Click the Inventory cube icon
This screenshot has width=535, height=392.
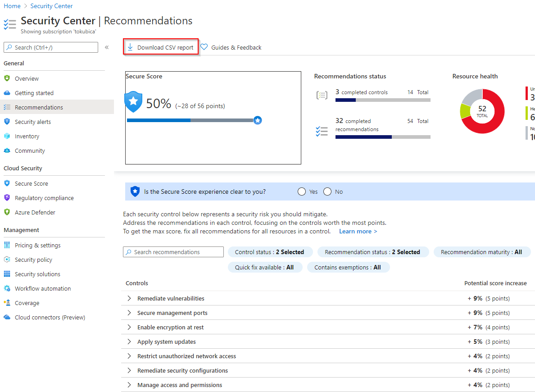coord(7,136)
